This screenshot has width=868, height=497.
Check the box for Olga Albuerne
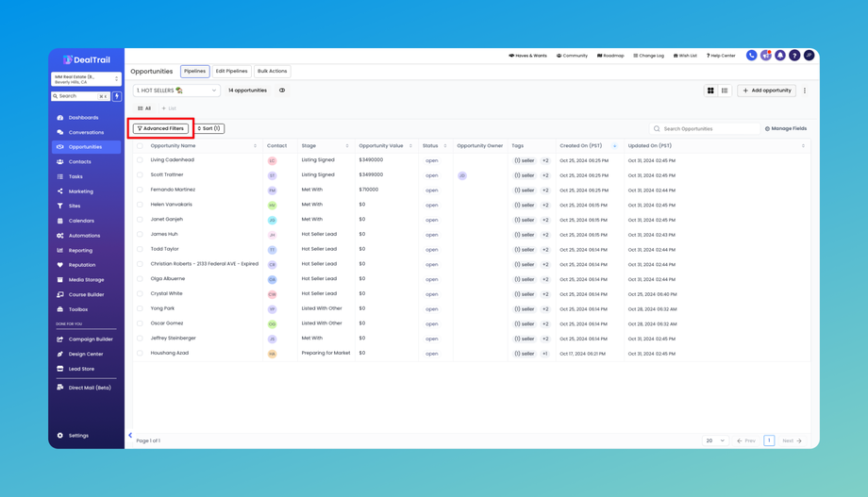click(140, 279)
